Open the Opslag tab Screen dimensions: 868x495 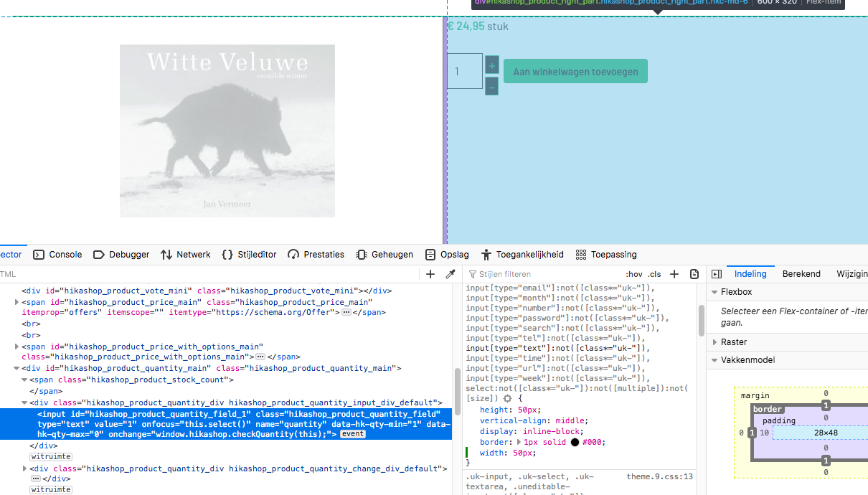447,255
